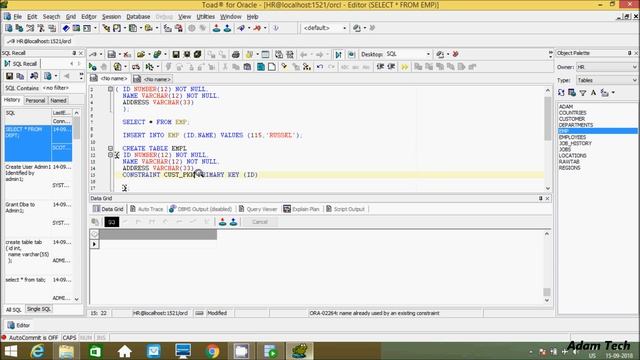
Task: Click the Open file folder icon
Action: (x=141, y=54)
